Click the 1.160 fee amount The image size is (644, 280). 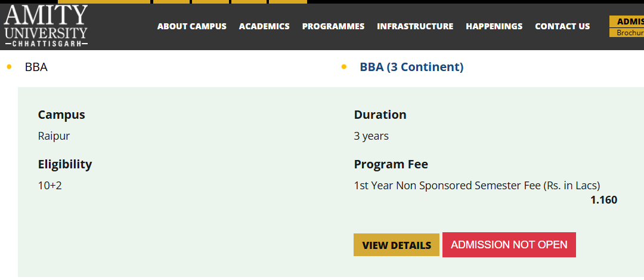tap(603, 200)
